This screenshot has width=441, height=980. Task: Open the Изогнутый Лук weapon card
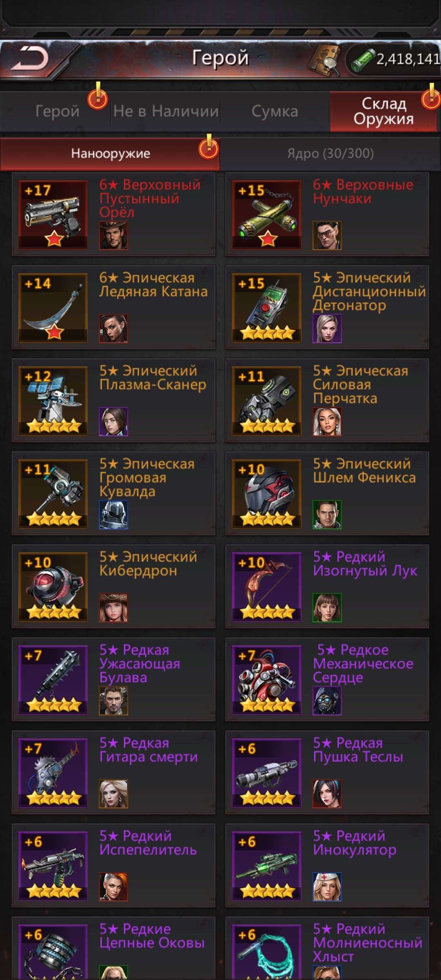pyautogui.click(x=327, y=586)
